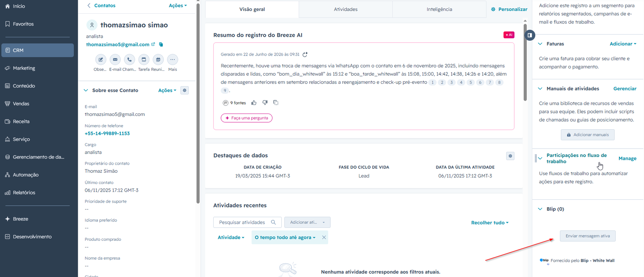This screenshot has width=644, height=277.
Task: Open Ações dropdown in Sobre esse Contato
Action: [167, 91]
